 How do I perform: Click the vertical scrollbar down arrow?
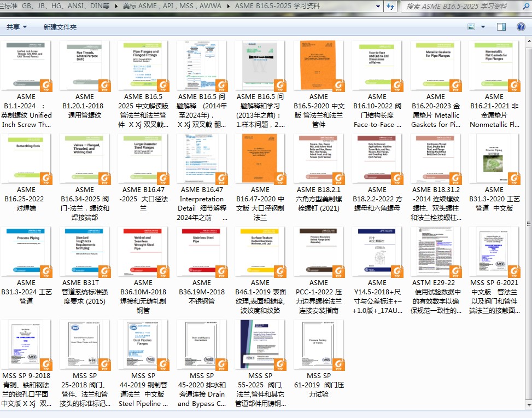(529, 405)
